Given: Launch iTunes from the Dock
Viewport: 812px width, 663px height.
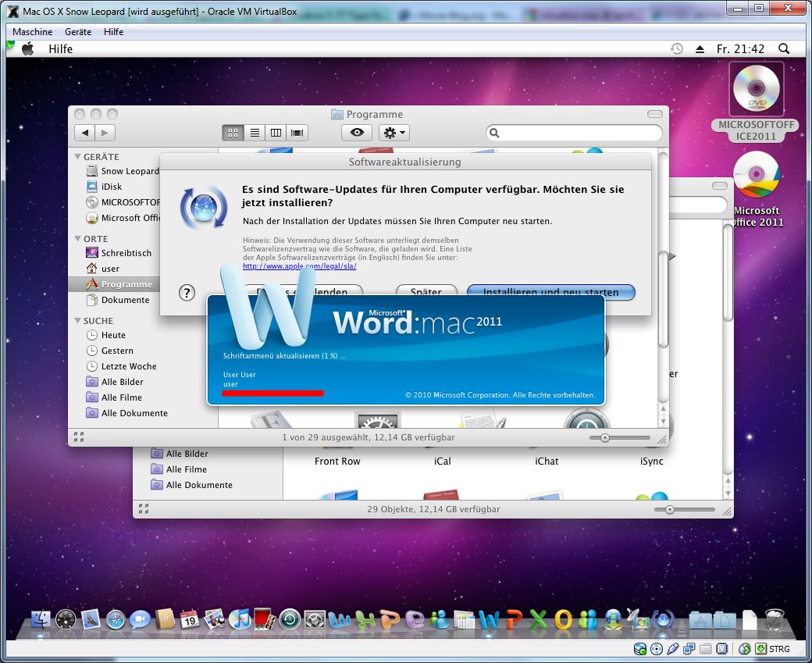Looking at the screenshot, I should [239, 619].
